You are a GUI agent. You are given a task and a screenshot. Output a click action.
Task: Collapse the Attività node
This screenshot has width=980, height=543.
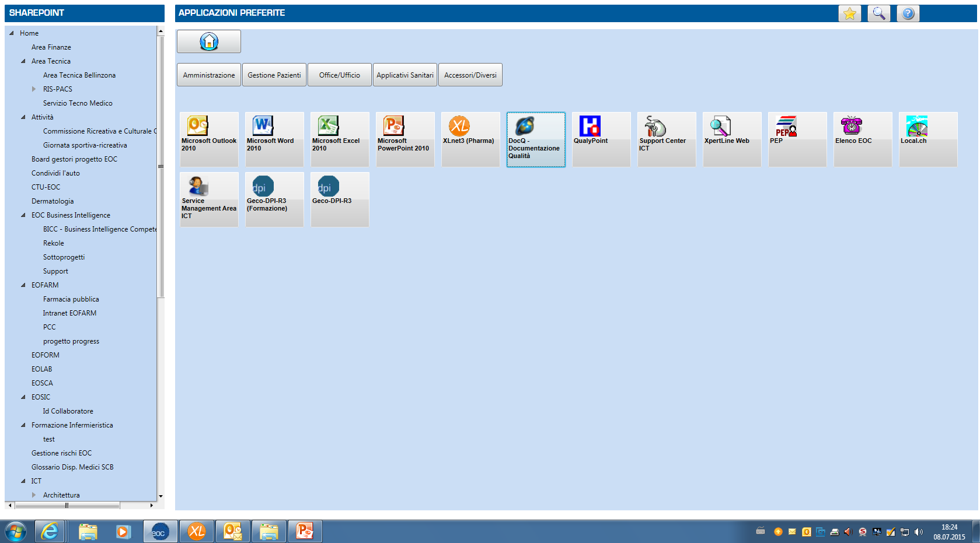click(x=23, y=117)
